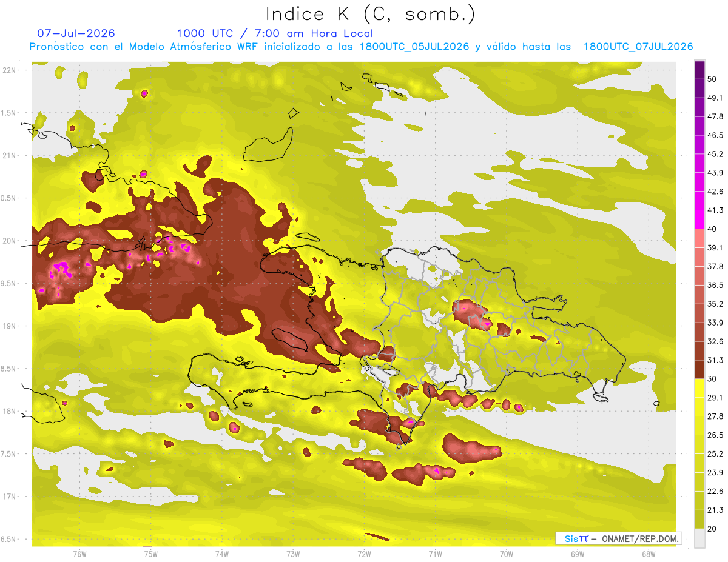
Task: Click the 71W longitude label
Action: (x=435, y=554)
